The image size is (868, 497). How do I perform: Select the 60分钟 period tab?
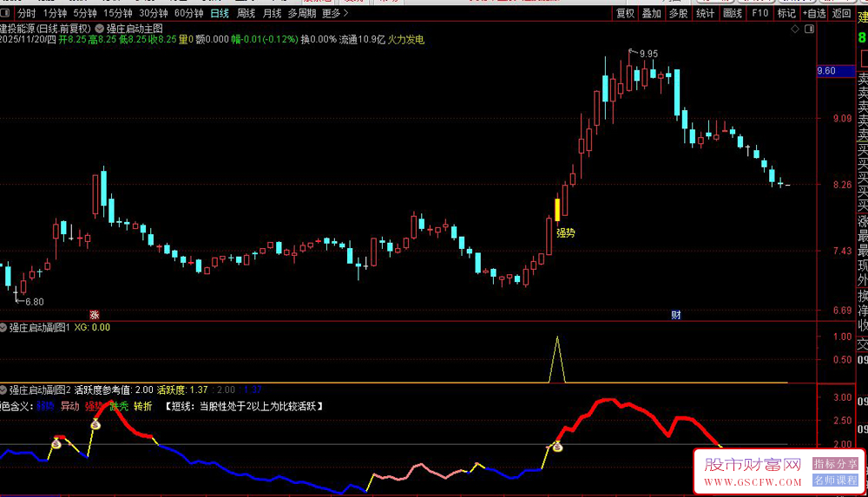(188, 13)
